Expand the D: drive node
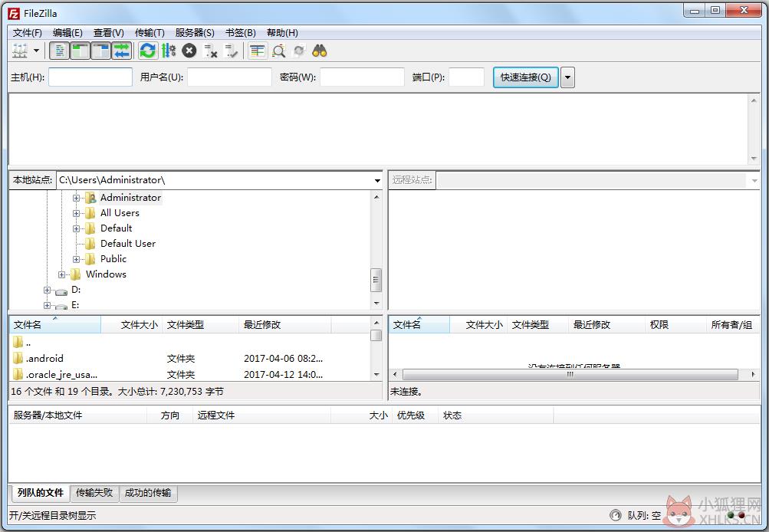Screen dimensions: 769x532 [47, 290]
